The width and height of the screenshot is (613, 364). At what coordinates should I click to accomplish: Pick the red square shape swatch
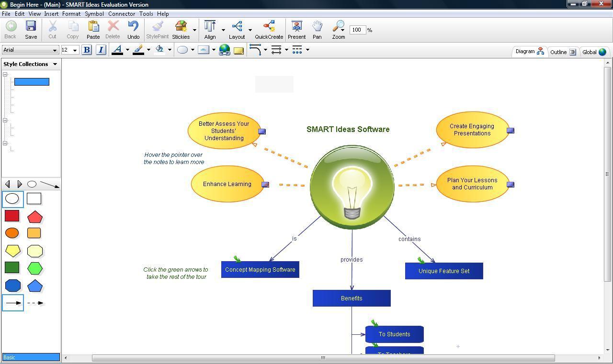coord(12,216)
